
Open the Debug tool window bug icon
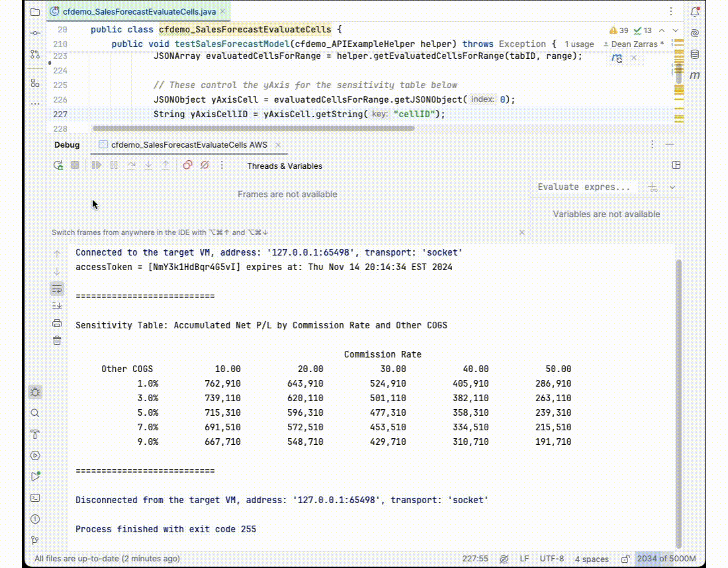(35, 392)
